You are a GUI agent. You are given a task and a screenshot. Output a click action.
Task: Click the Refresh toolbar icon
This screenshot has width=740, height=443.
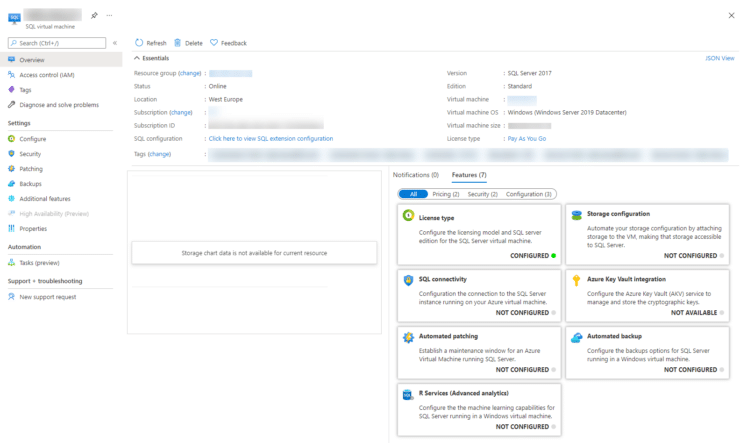139,42
